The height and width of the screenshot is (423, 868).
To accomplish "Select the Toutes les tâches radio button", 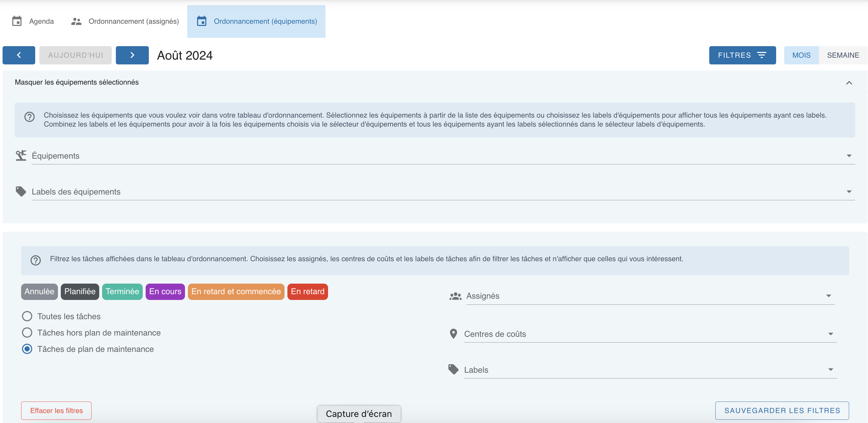I will tap(27, 316).
